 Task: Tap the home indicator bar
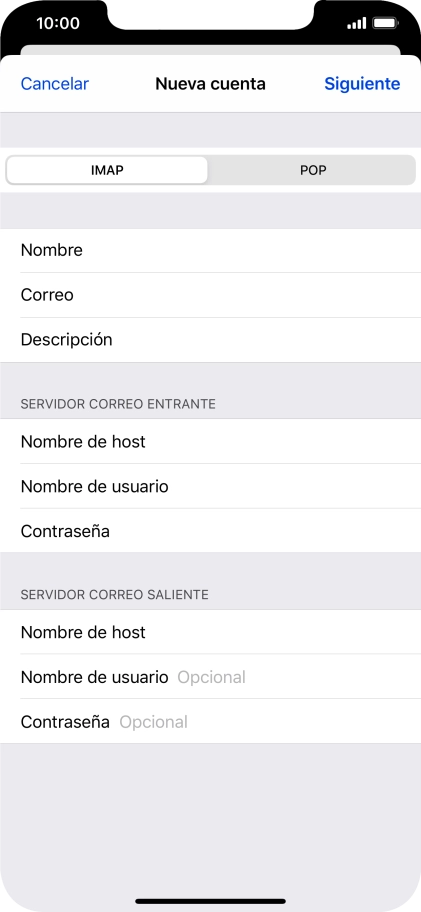coord(210,901)
